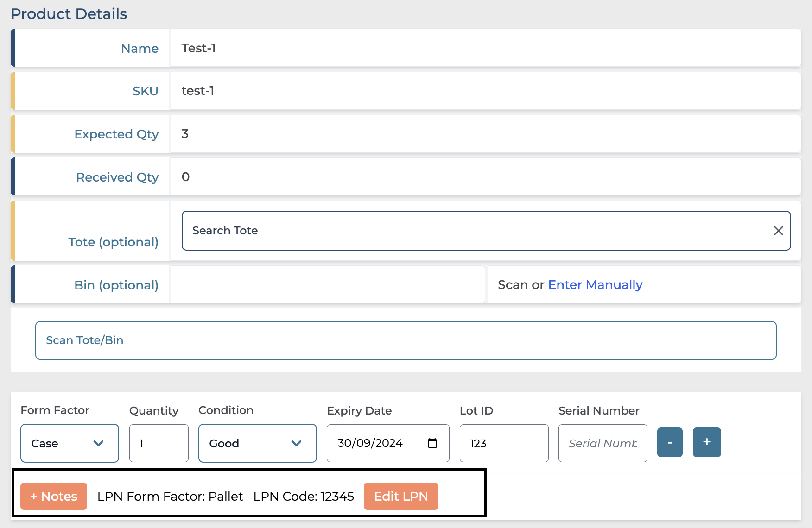Click the SKU value test-1

click(x=198, y=91)
